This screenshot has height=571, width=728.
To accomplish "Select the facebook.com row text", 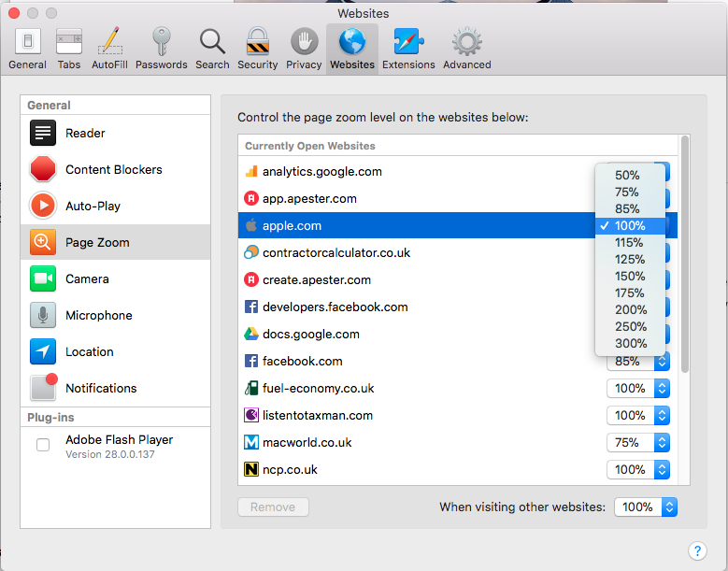I will coord(302,361).
